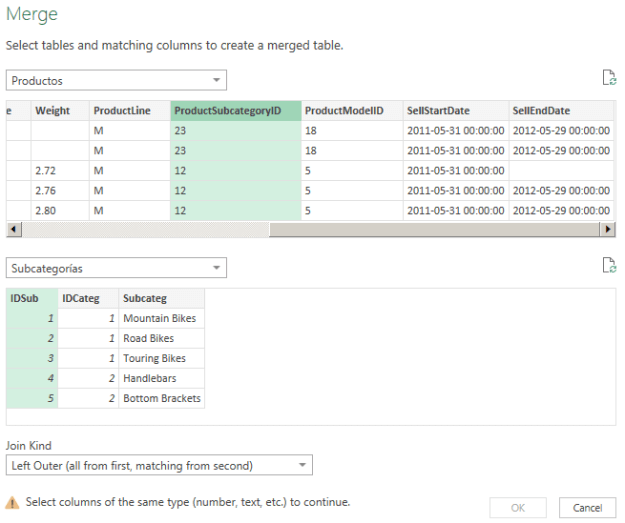Select the ProductSubcategoryID column header
Image resolution: width=625 pixels, height=523 pixels.
point(235,111)
